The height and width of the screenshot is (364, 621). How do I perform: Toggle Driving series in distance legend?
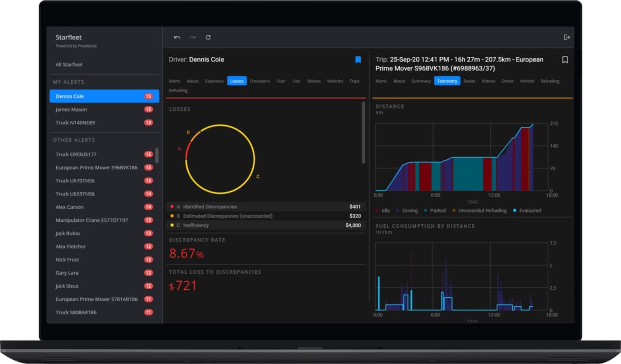point(407,210)
